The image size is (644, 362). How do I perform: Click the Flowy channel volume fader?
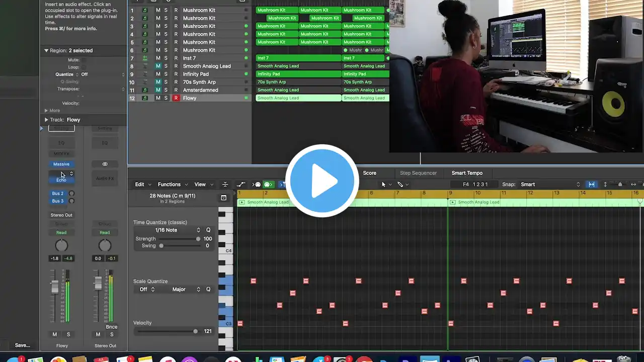click(55, 286)
